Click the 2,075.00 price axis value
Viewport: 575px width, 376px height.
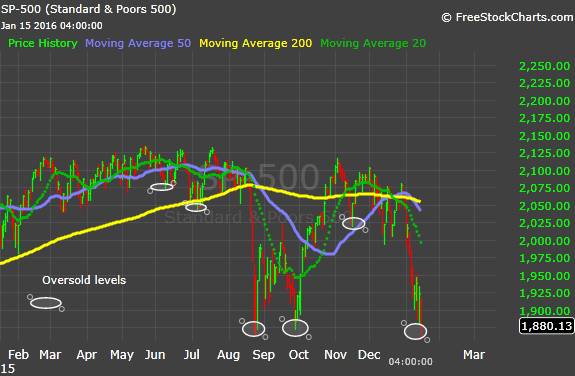(545, 188)
